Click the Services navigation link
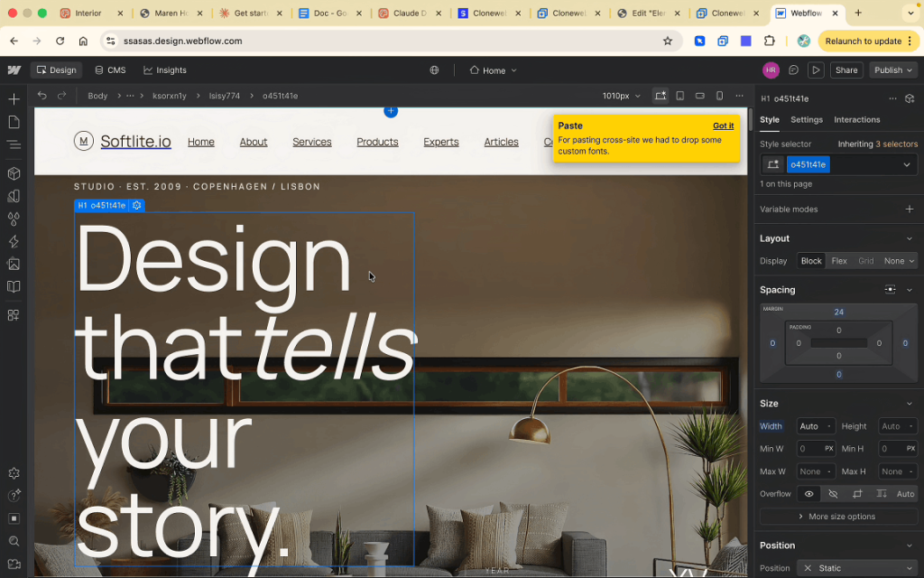924x578 pixels. pos(311,142)
